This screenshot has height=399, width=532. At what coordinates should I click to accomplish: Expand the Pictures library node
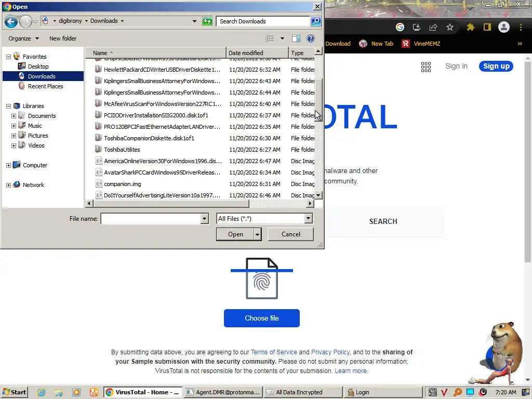[x=14, y=136]
